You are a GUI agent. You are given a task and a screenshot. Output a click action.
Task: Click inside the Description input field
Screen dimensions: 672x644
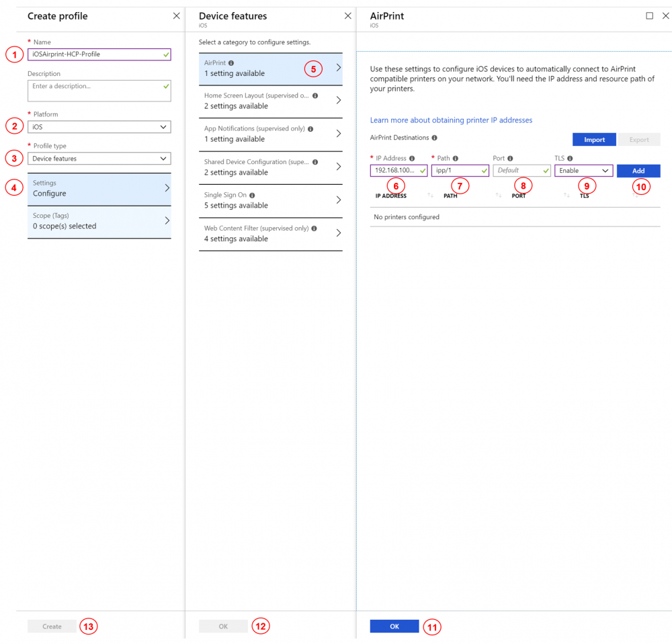99,89
